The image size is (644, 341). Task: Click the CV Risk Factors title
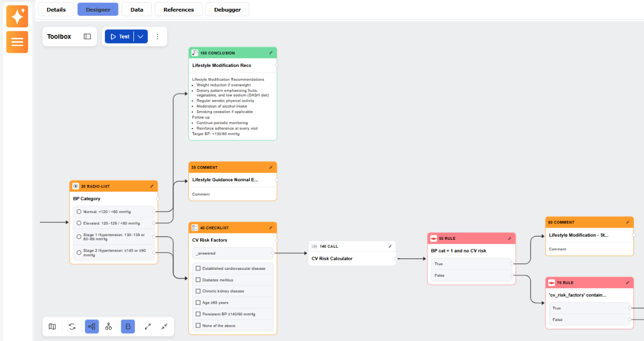tap(209, 240)
